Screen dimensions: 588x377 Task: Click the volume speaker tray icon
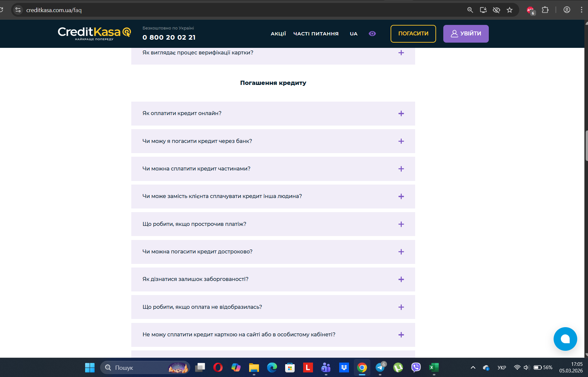pos(526,367)
